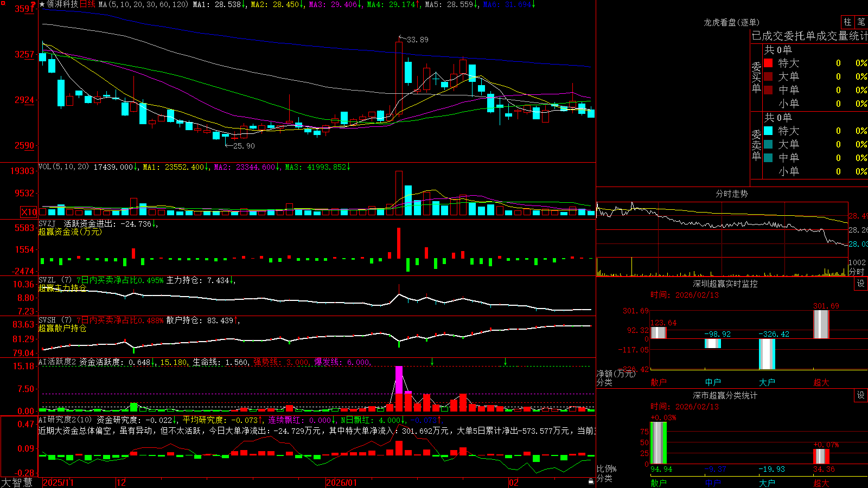Switch to 笔 tick display mode

(x=861, y=22)
